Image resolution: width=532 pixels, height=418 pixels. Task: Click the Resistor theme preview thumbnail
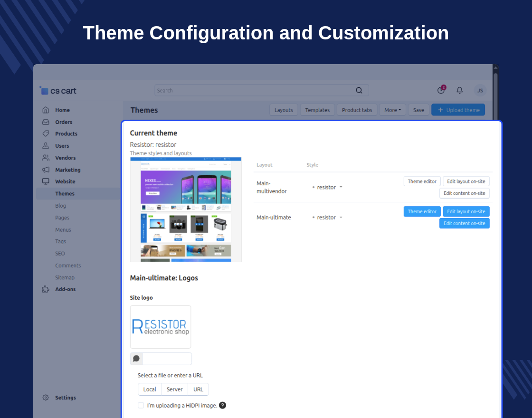[186, 209]
